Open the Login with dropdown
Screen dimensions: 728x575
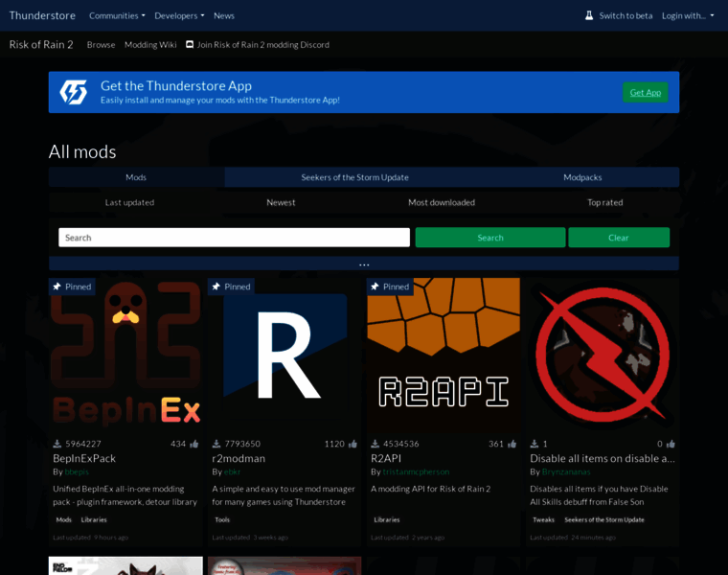click(688, 15)
